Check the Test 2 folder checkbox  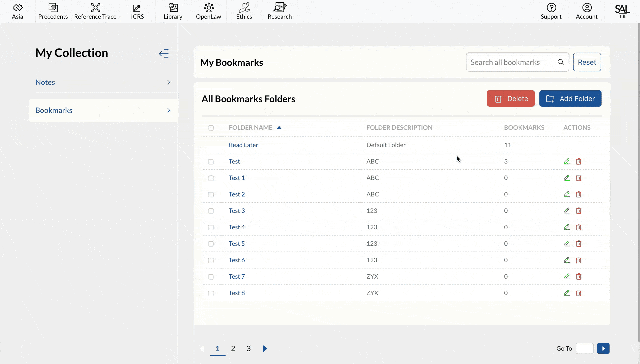pyautogui.click(x=211, y=195)
